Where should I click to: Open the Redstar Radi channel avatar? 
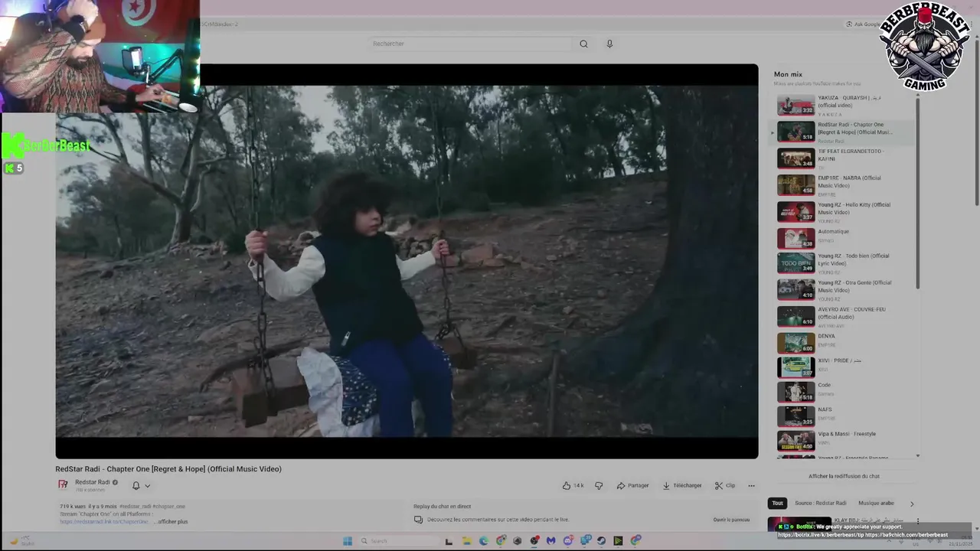[64, 484]
